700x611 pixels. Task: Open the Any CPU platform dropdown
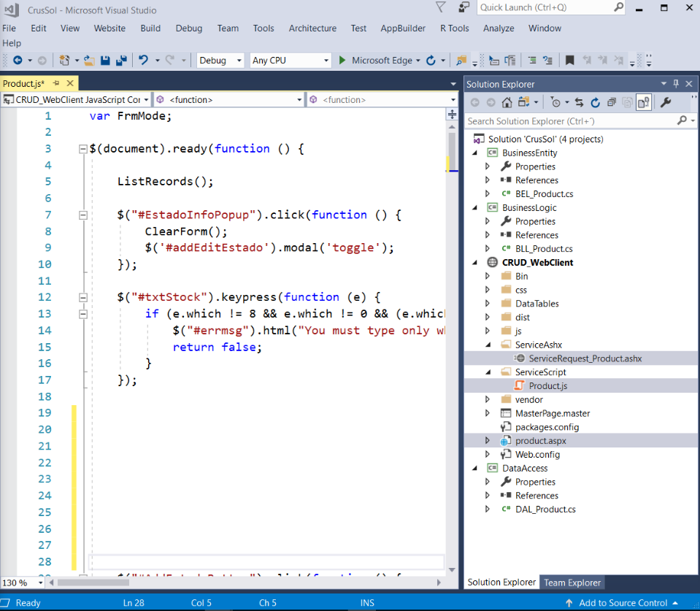click(x=288, y=61)
